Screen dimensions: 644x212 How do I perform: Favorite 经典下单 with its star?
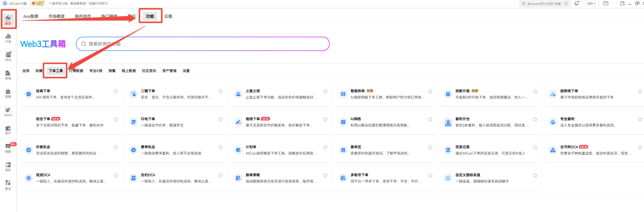click(116, 91)
